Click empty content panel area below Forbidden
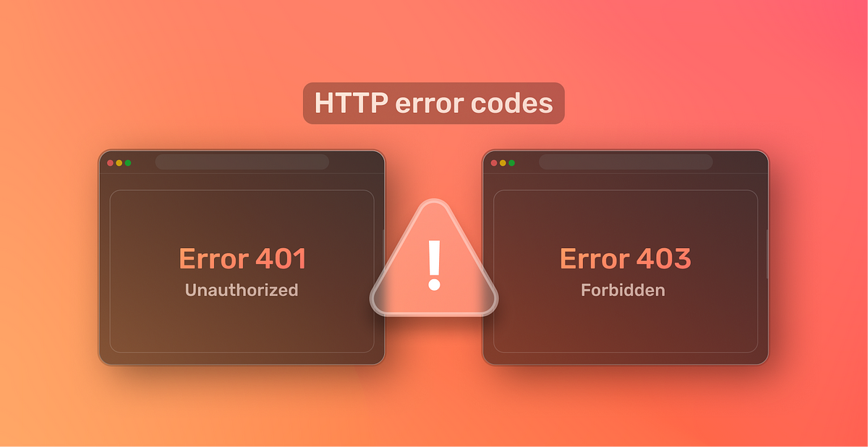The image size is (868, 447). pos(626,325)
